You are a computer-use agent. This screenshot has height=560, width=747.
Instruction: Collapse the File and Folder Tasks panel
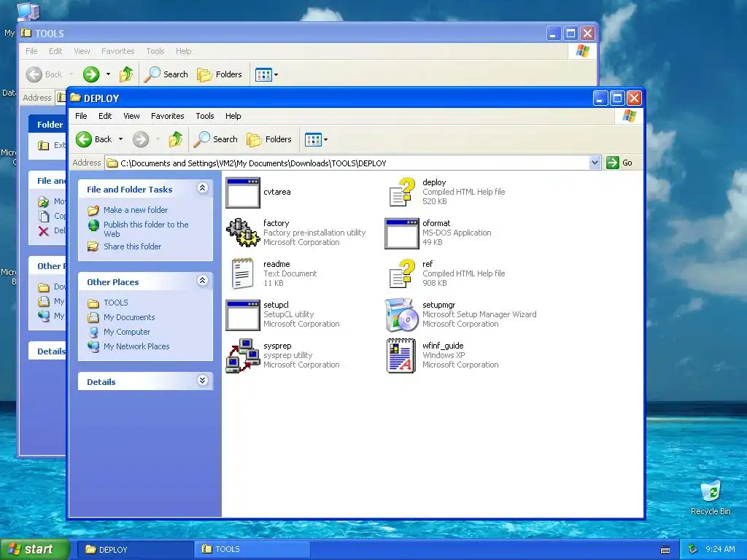[203, 187]
